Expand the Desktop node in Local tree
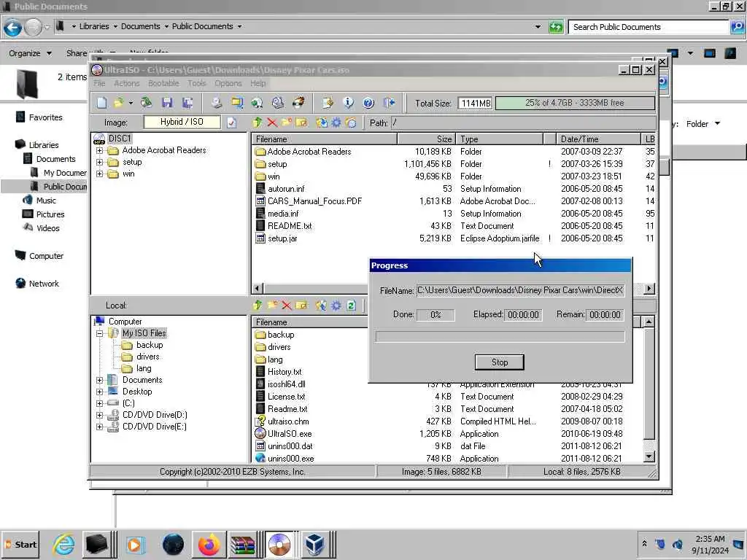The image size is (747, 560). [x=99, y=392]
